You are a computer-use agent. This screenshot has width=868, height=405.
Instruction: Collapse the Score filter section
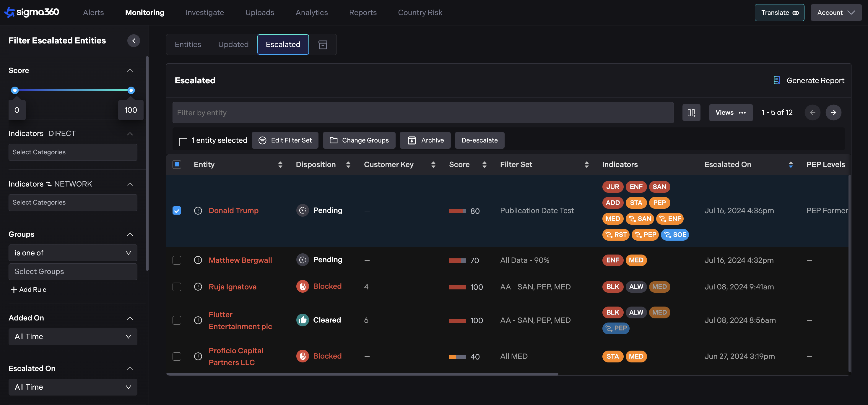click(130, 70)
